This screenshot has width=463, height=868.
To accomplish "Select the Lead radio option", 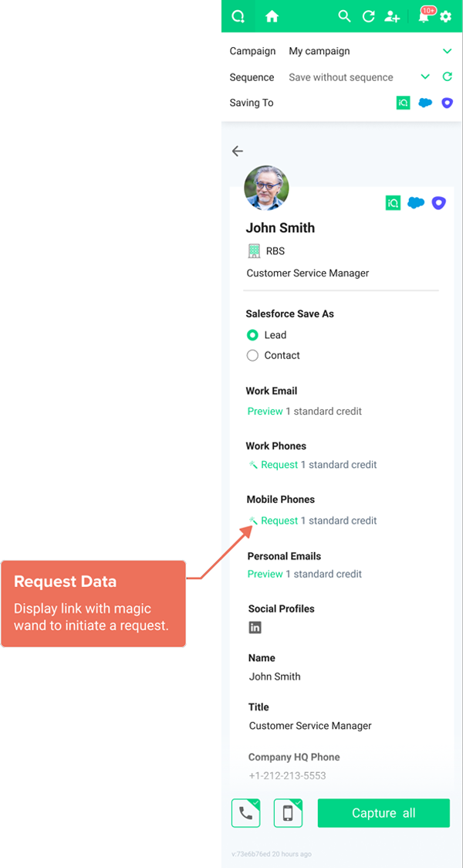I will [x=252, y=335].
